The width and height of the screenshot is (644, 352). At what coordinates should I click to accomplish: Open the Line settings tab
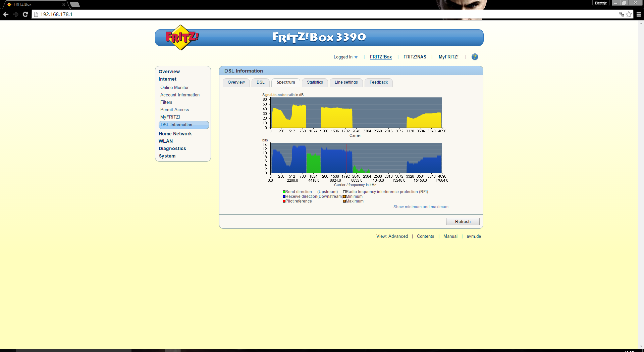coord(346,82)
